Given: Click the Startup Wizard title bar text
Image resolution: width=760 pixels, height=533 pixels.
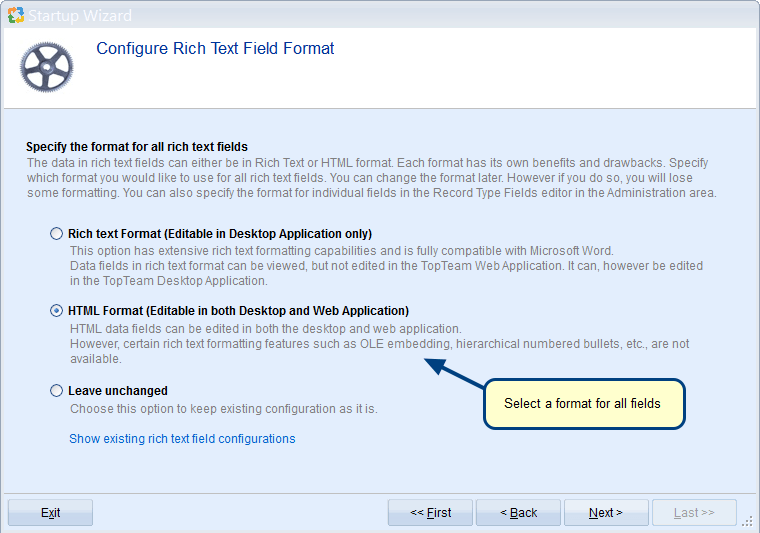Looking at the screenshot, I should (79, 15).
